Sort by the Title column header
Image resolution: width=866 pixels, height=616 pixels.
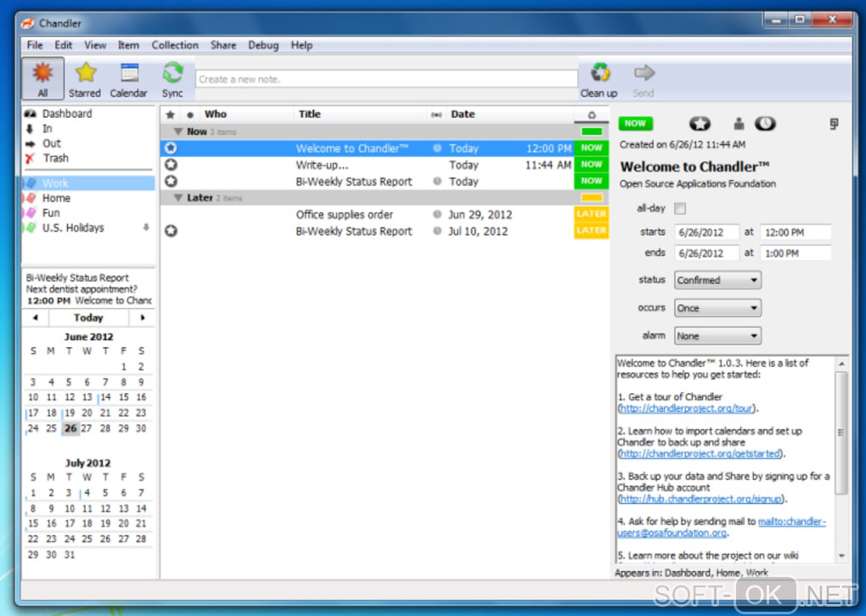click(361, 115)
